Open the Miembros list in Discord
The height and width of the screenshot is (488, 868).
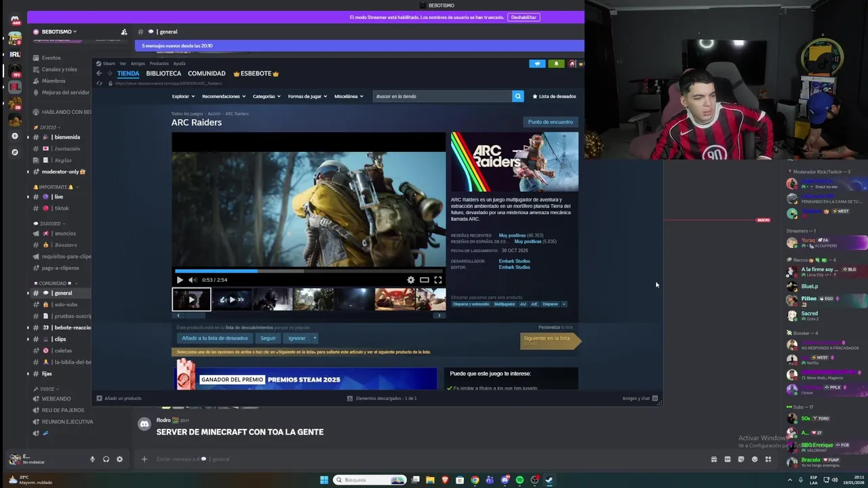[x=54, y=81]
